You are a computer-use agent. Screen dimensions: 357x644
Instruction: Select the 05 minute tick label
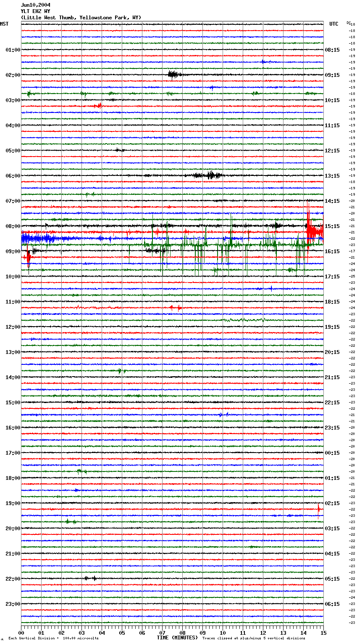[x=122, y=633]
